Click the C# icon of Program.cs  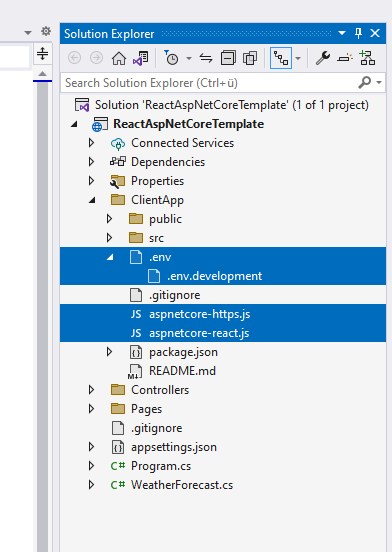click(x=118, y=466)
